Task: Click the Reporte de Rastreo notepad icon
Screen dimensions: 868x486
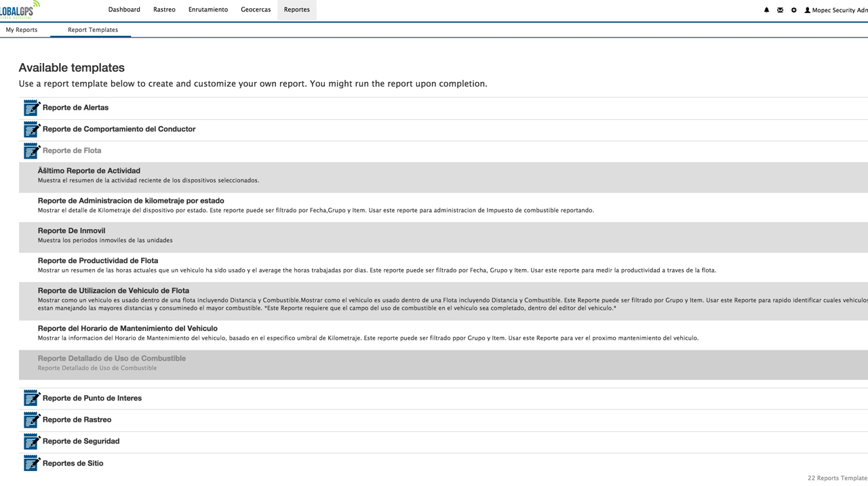Action: 32,420
